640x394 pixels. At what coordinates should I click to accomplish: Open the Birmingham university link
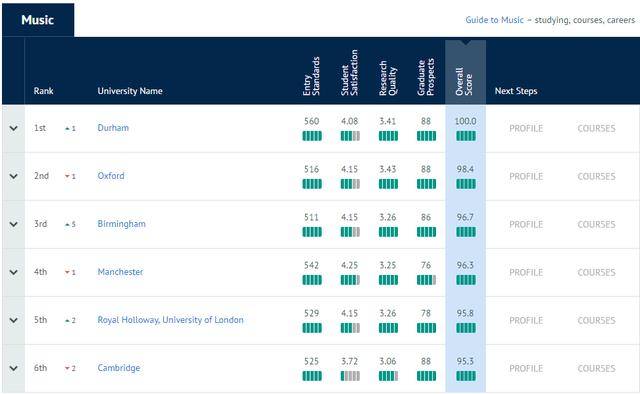click(x=121, y=224)
